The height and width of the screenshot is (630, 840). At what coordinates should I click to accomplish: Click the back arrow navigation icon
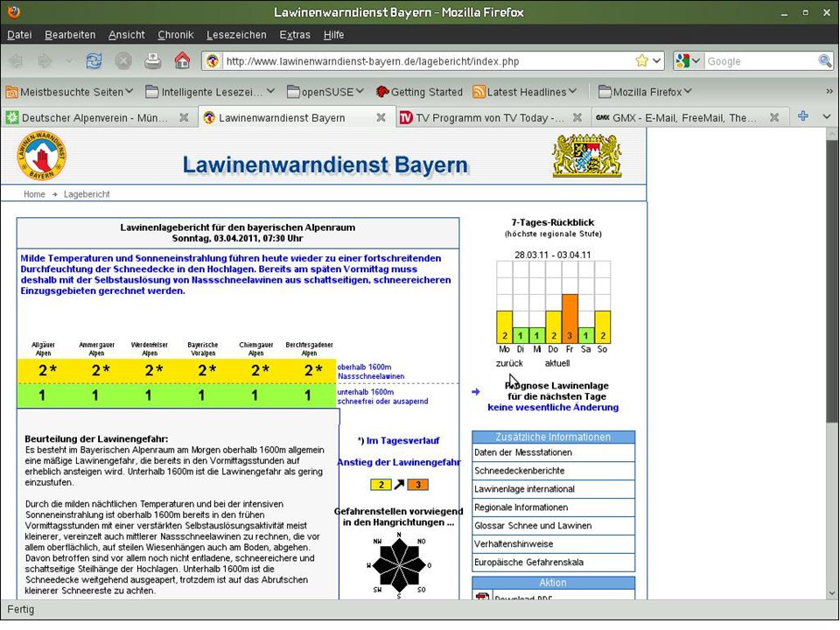point(16,60)
